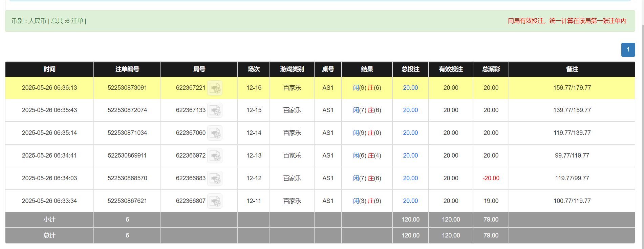
Task: Click the 总派彩 column header
Action: point(491,69)
